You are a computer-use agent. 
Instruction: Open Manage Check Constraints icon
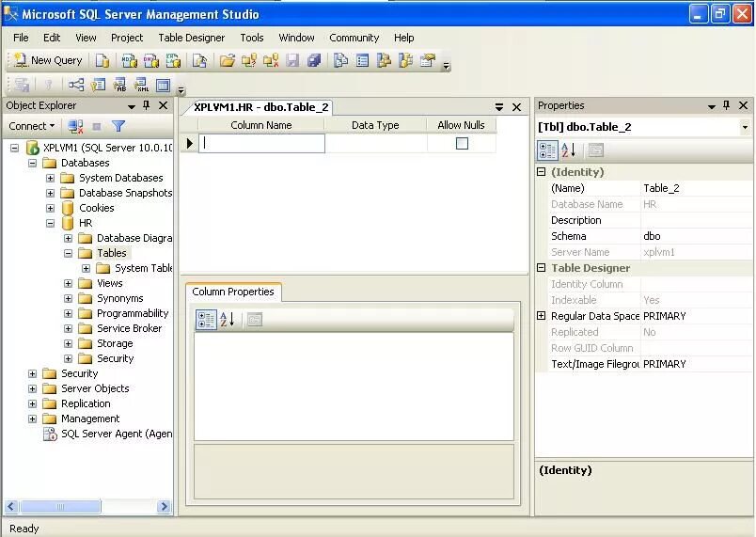[164, 85]
